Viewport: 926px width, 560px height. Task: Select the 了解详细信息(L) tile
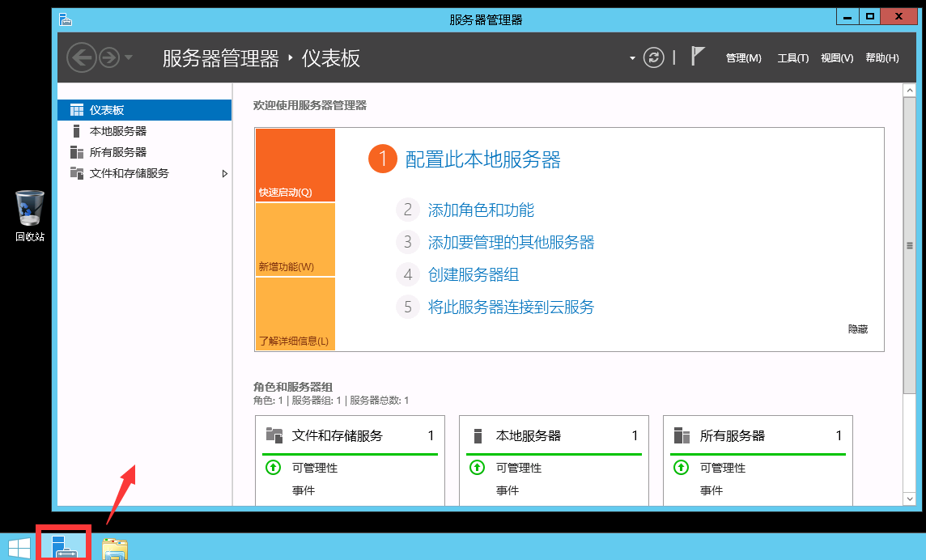[295, 314]
